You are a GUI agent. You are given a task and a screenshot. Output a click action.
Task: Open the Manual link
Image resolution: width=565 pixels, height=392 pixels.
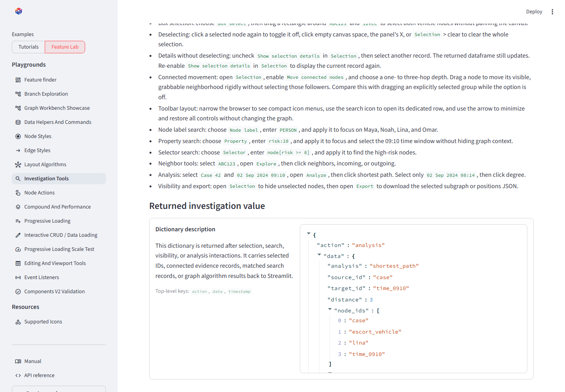[x=59, y=361]
